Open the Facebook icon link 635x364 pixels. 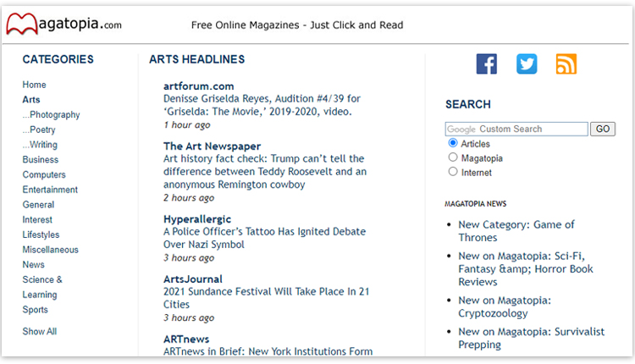click(486, 64)
